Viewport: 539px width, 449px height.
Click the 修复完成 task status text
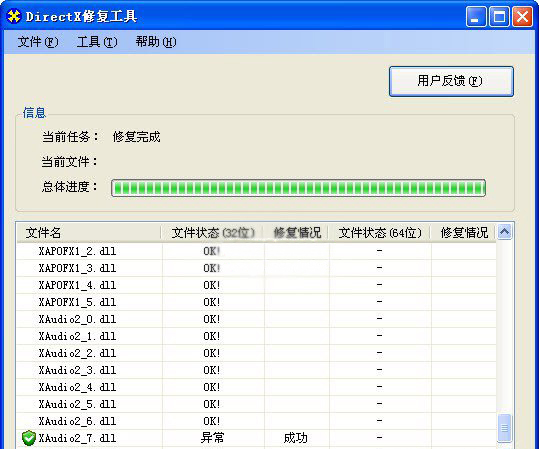point(136,137)
